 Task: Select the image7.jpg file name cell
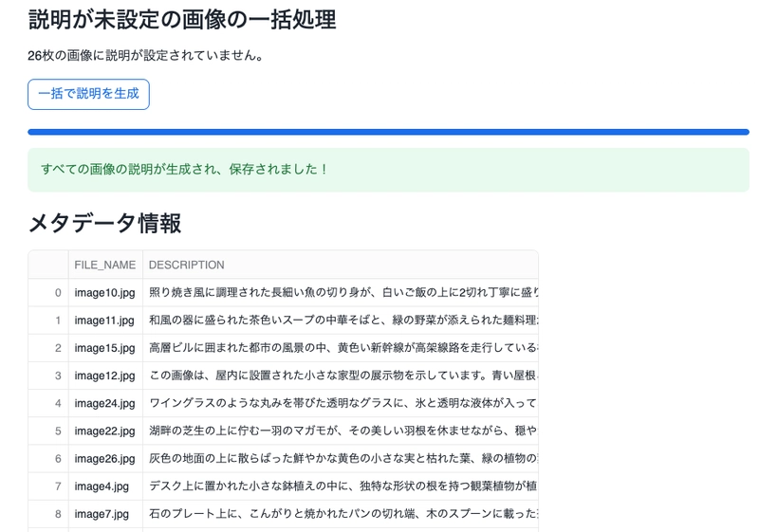[x=105, y=513]
